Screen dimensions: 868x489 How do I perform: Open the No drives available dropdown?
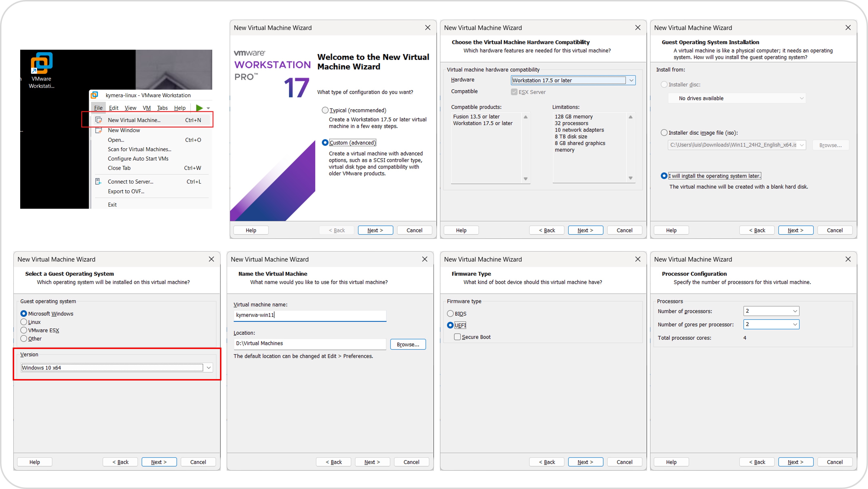[736, 98]
